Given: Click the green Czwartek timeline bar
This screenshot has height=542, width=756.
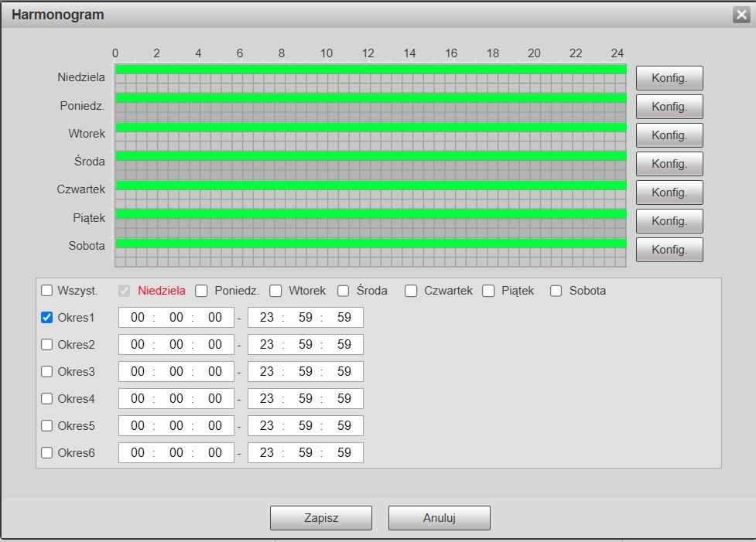Looking at the screenshot, I should click(371, 185).
